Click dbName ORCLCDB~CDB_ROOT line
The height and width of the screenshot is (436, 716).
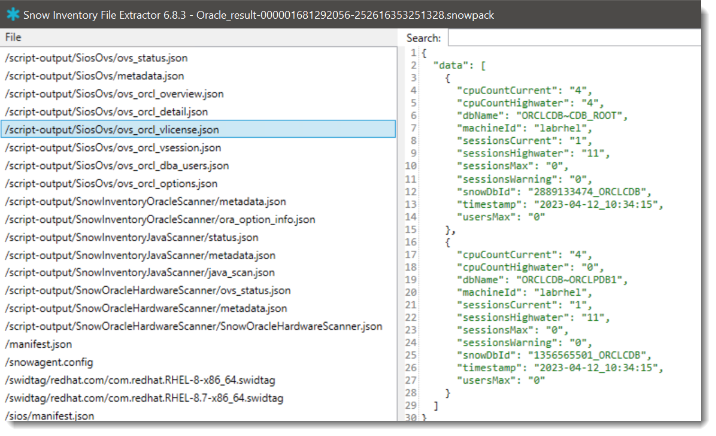pos(542,116)
